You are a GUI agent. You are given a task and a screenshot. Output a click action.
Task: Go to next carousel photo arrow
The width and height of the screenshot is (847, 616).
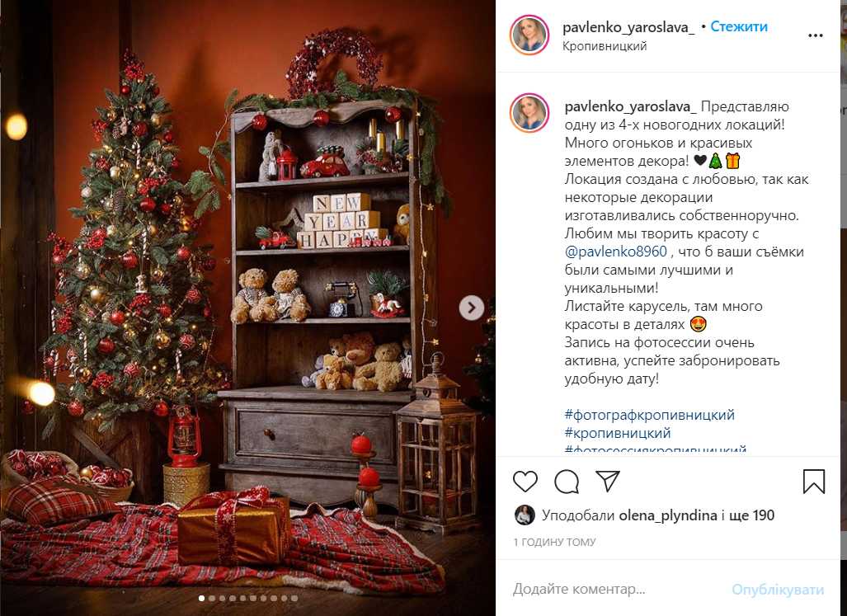pos(472,308)
